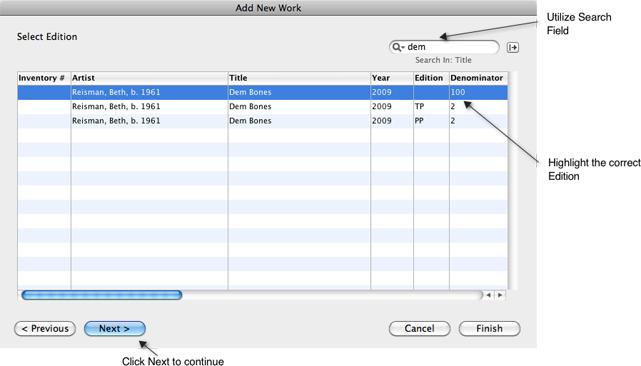Cancel adding the new work

point(419,329)
